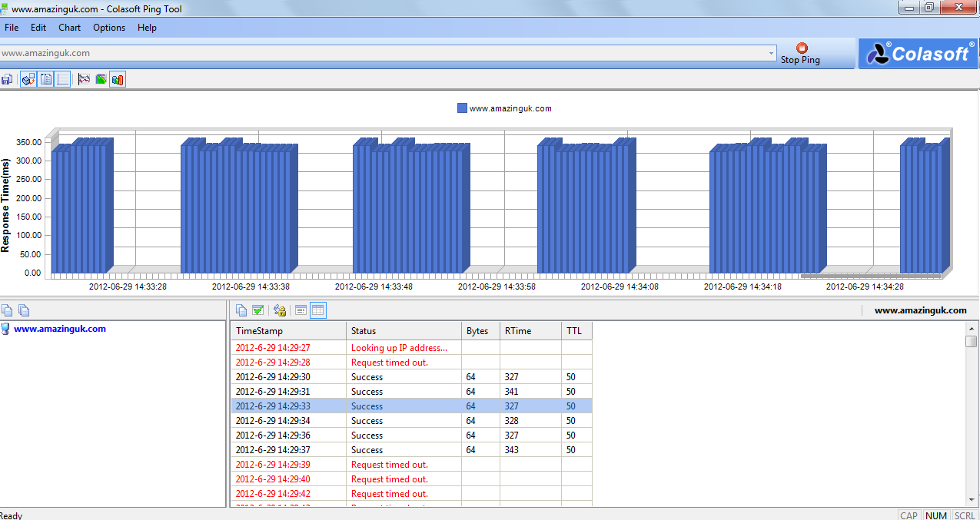This screenshot has width=980, height=520.
Task: Click the padlock scroll-lock icon in results toolbar
Action: [x=280, y=310]
